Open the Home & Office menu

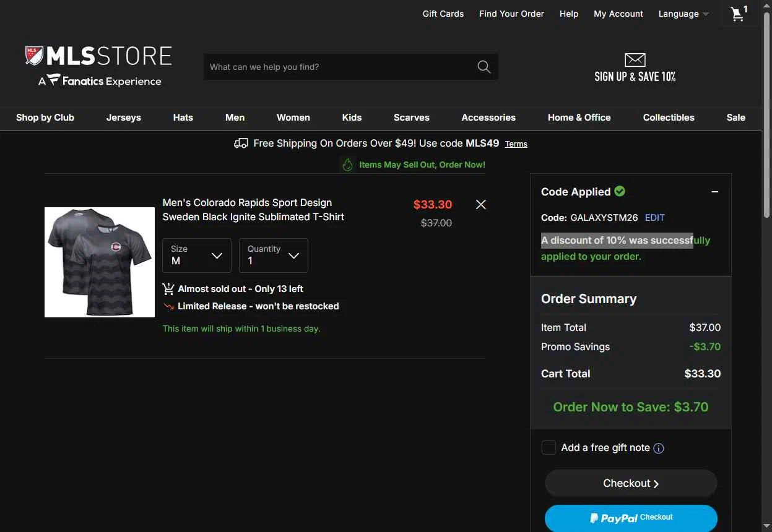tap(579, 118)
